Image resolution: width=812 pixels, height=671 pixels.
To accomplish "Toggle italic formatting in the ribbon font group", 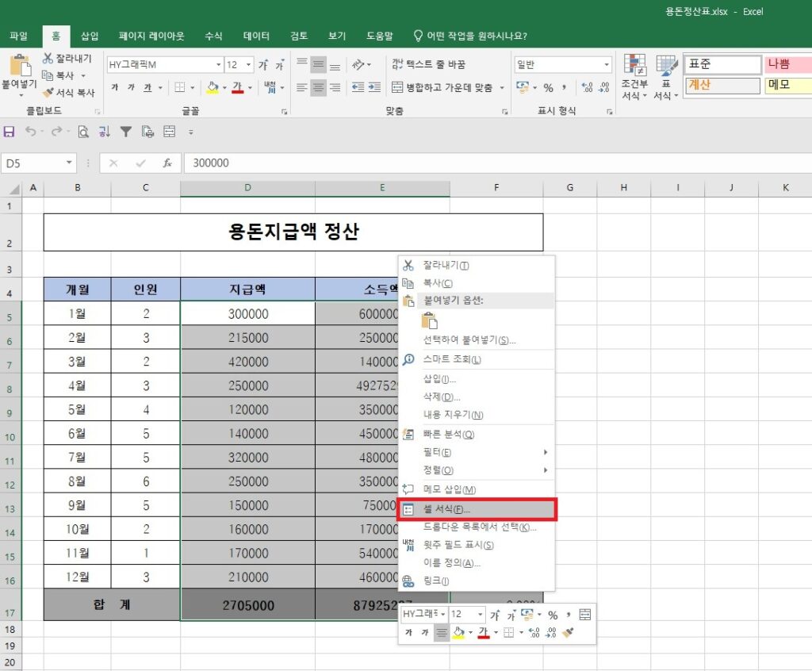I will pos(131,87).
